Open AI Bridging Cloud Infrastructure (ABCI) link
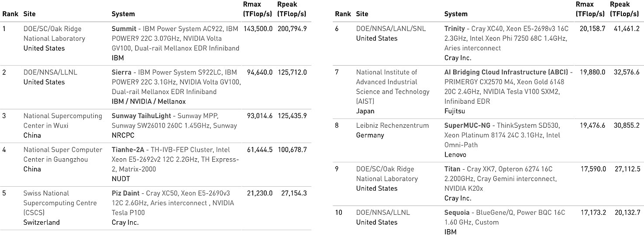 [x=506, y=72]
